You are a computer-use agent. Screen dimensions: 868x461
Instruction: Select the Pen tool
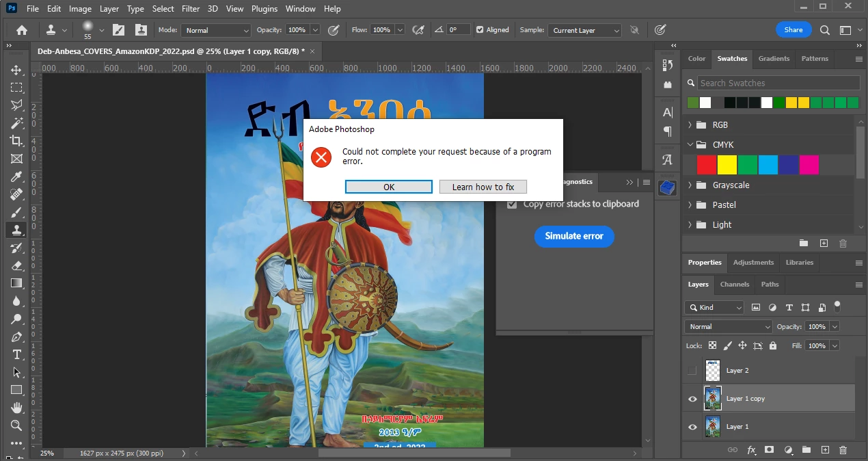[x=16, y=337]
